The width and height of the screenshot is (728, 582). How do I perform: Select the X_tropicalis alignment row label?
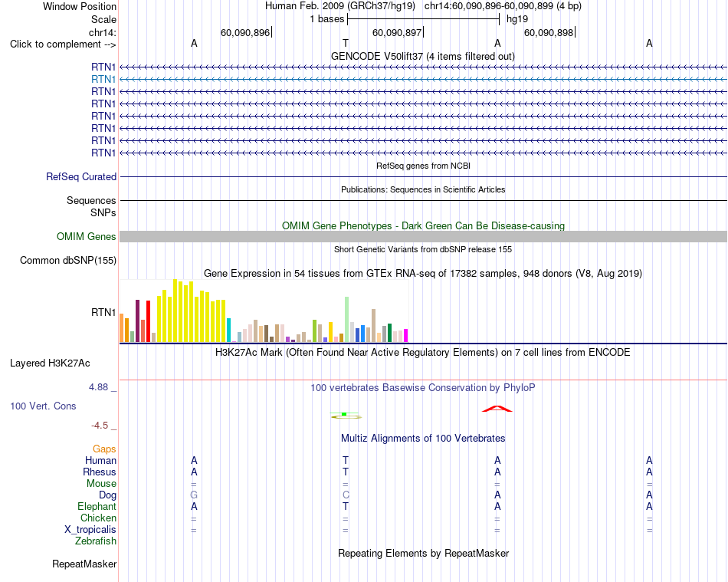pos(90,530)
